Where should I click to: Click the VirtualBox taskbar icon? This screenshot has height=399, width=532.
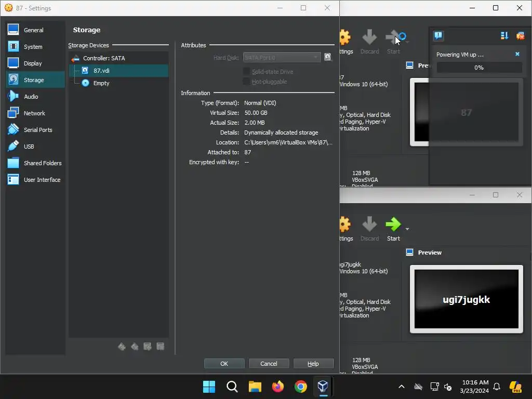tap(323, 387)
